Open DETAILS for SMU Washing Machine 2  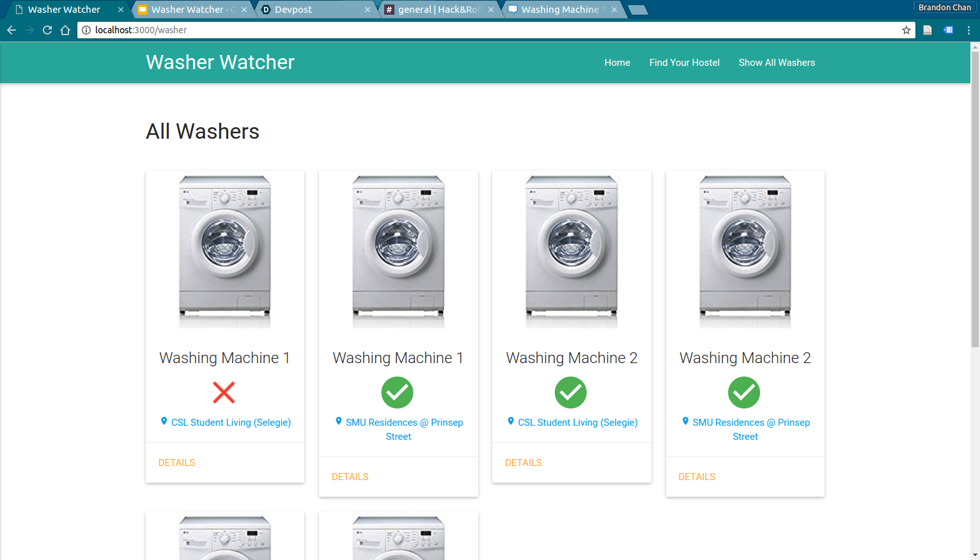click(697, 477)
